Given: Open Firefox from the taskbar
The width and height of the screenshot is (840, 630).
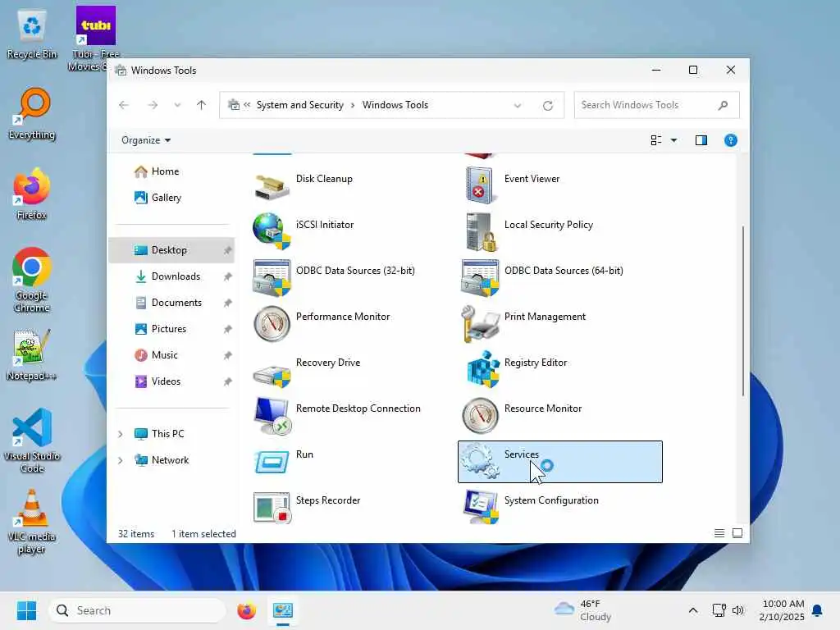Looking at the screenshot, I should point(246,610).
